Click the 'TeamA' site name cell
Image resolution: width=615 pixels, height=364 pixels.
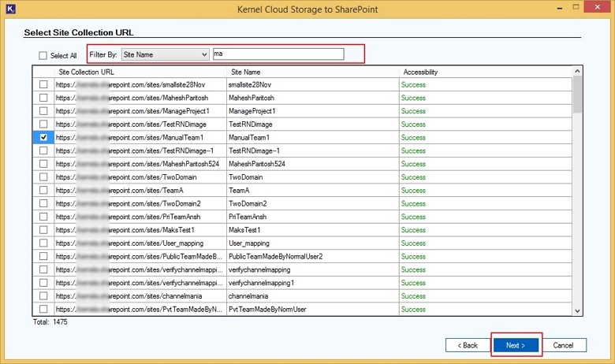(x=313, y=191)
